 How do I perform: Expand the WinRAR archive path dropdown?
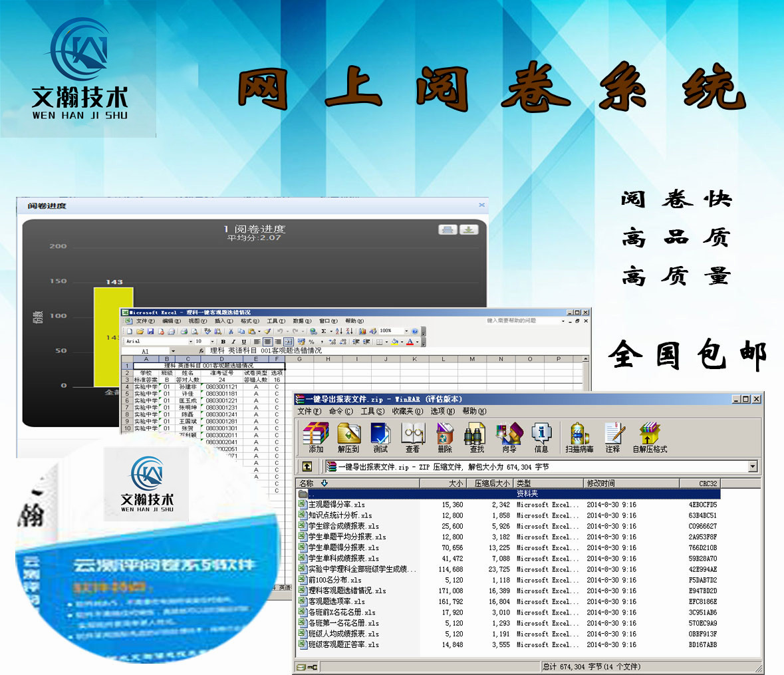pyautogui.click(x=753, y=467)
